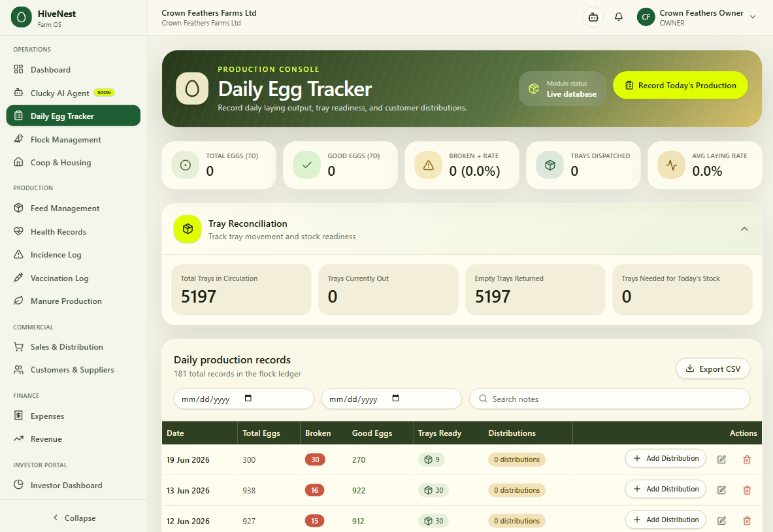Image resolution: width=773 pixels, height=532 pixels.
Task: Click the Total Trays in Circulation card
Action: [x=242, y=290]
